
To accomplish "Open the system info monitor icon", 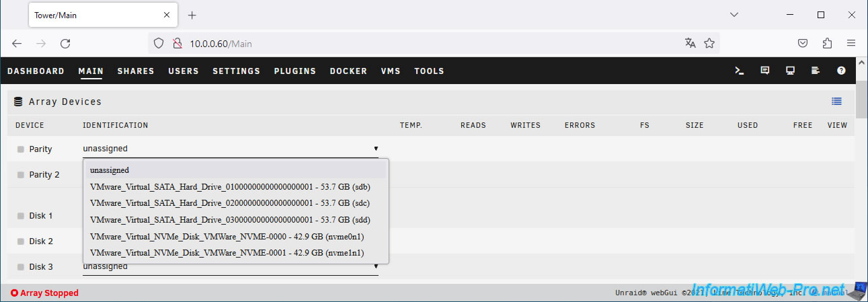I will pyautogui.click(x=790, y=71).
